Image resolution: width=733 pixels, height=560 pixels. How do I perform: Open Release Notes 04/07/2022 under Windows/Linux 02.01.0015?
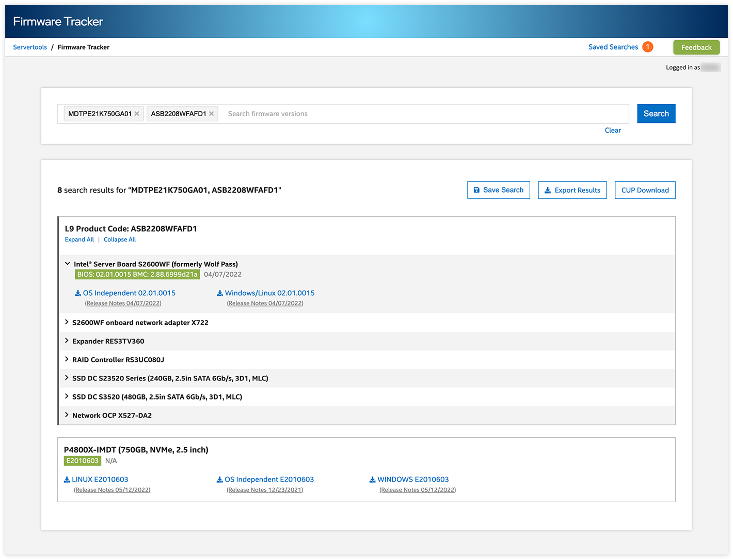pyautogui.click(x=265, y=303)
